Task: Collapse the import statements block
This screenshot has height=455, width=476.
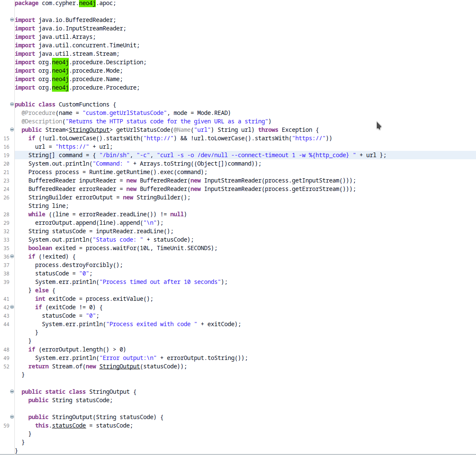Action: (x=12, y=20)
